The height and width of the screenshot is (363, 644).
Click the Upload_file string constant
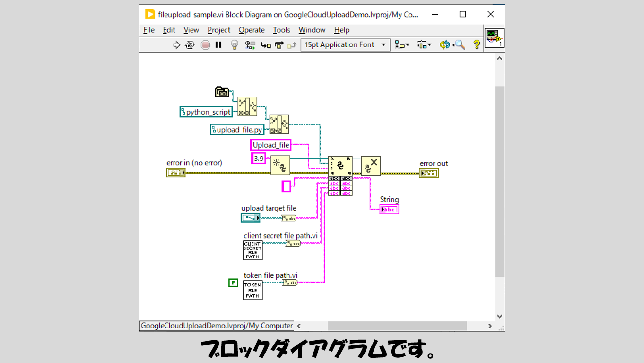[270, 145]
